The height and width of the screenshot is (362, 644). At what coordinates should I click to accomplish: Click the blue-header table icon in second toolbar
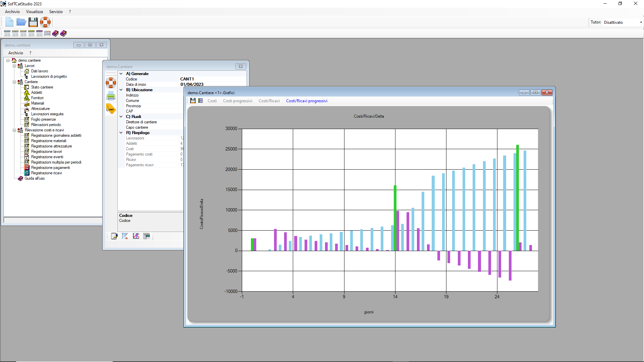[x=7, y=33]
